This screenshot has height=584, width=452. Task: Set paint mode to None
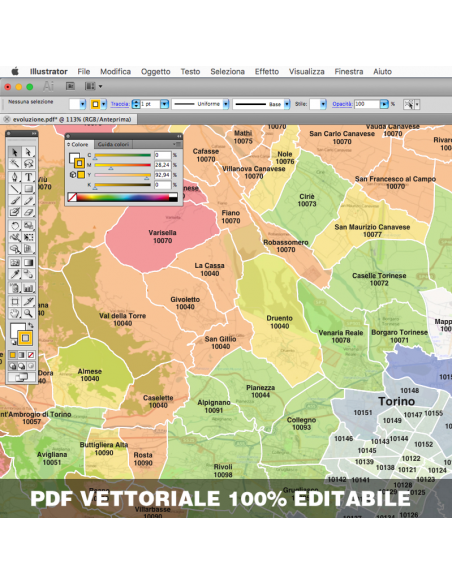point(31,355)
